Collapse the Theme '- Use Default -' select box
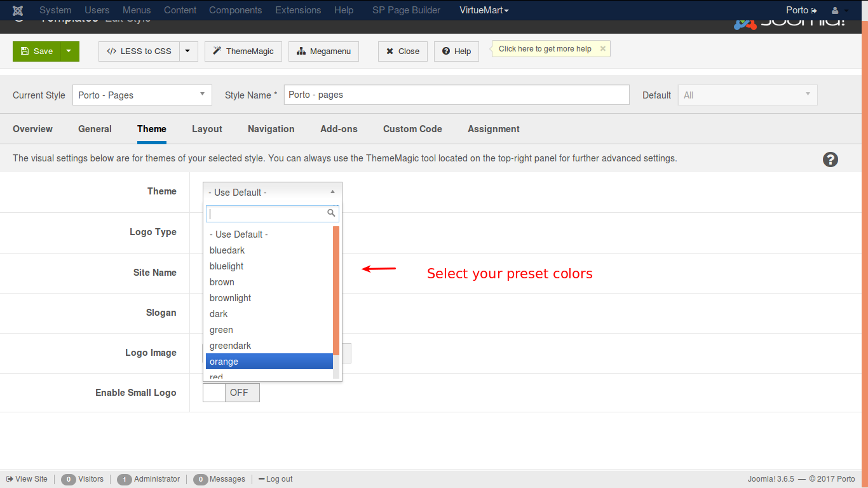868x488 pixels. (x=273, y=192)
